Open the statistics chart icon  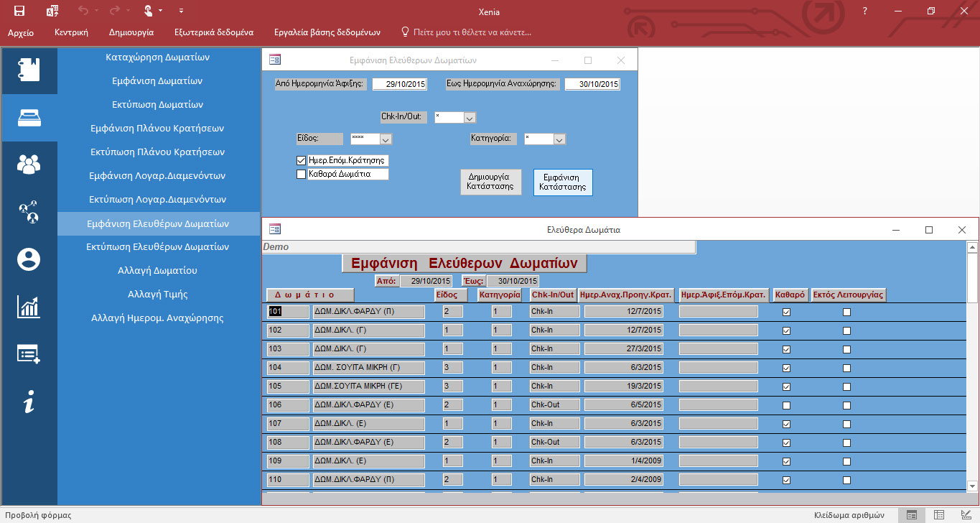coord(29,306)
